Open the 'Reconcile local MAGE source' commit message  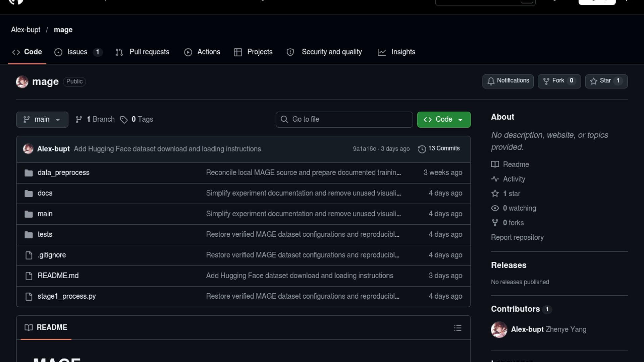[x=304, y=173]
